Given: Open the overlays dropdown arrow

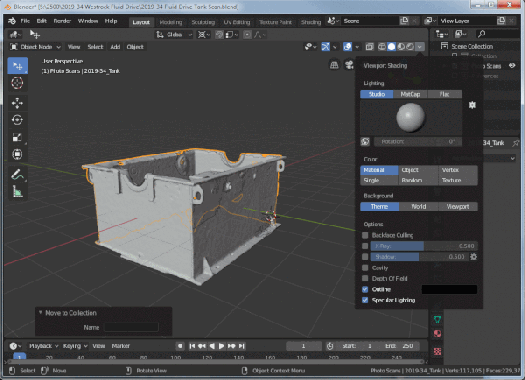Looking at the screenshot, I should pos(357,47).
